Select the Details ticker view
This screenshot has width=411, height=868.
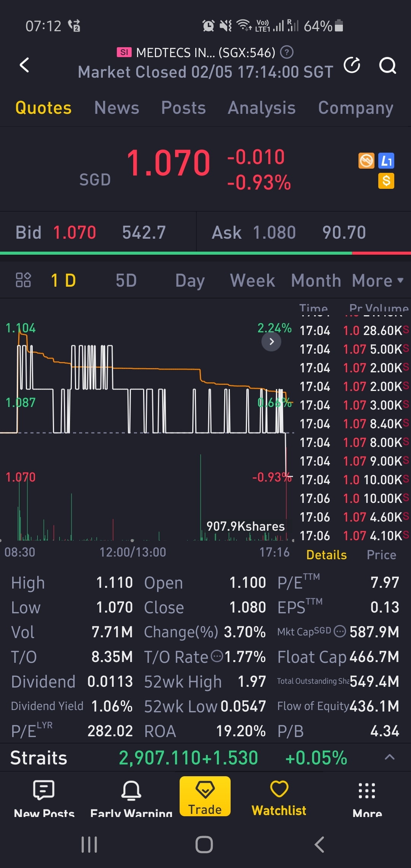click(327, 555)
